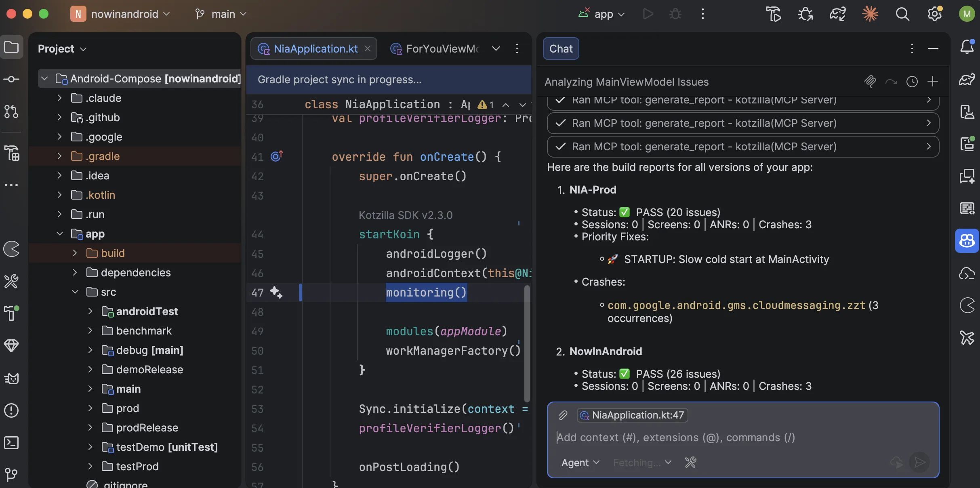Image resolution: width=980 pixels, height=488 pixels.
Task: Open the Project tool window folder icon
Action: point(11,47)
